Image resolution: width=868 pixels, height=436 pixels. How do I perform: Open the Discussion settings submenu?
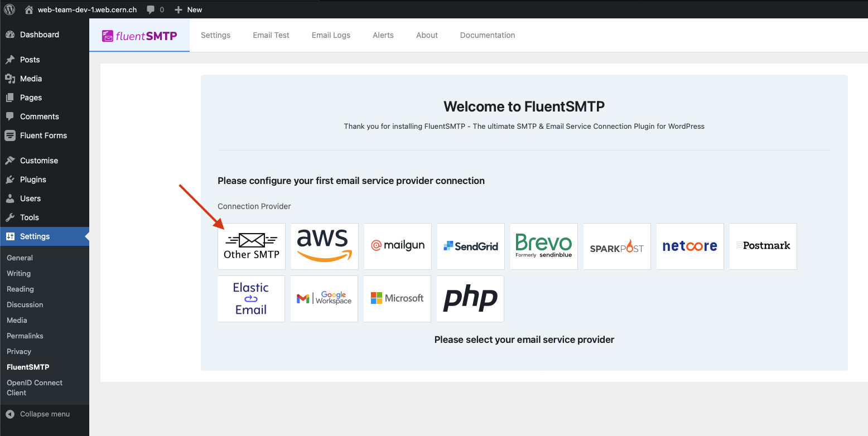25,304
